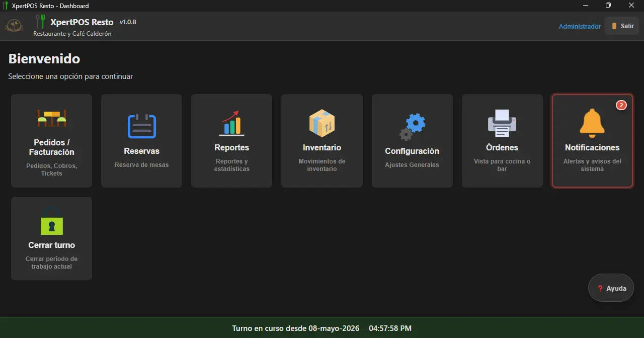
Task: Select the Notificaciones tile title
Action: click(x=592, y=147)
